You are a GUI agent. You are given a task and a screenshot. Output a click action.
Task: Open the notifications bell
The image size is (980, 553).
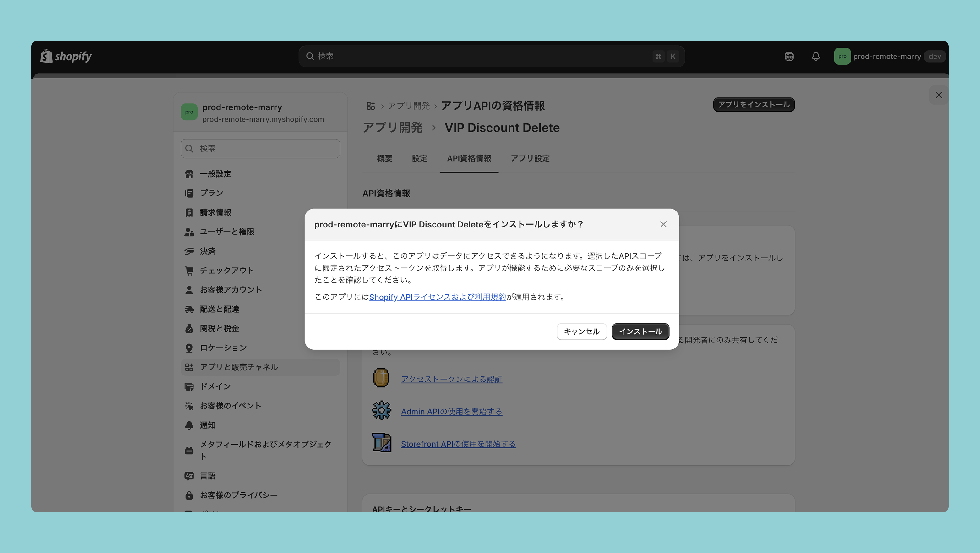(x=815, y=56)
